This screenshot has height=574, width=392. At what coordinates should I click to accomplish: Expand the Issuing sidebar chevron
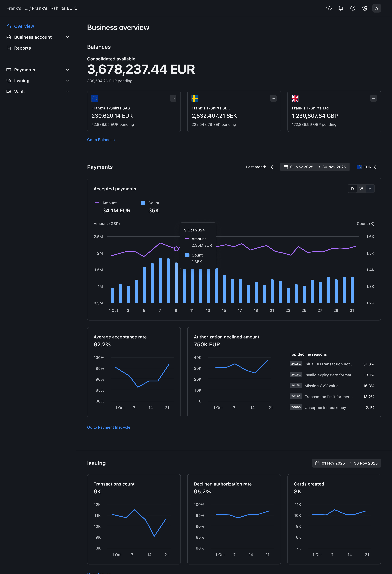[67, 80]
